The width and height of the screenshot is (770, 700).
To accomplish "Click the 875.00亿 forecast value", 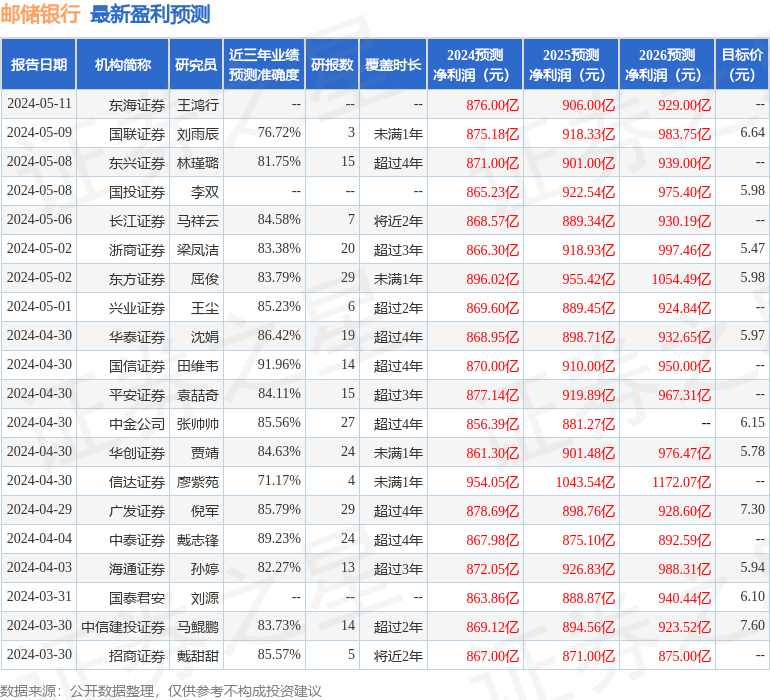I will coord(685,656).
